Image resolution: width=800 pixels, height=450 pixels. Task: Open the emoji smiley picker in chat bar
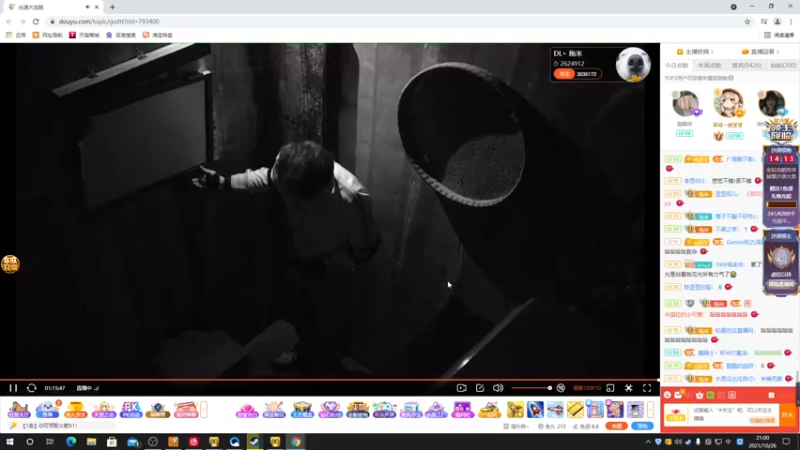coord(667,395)
